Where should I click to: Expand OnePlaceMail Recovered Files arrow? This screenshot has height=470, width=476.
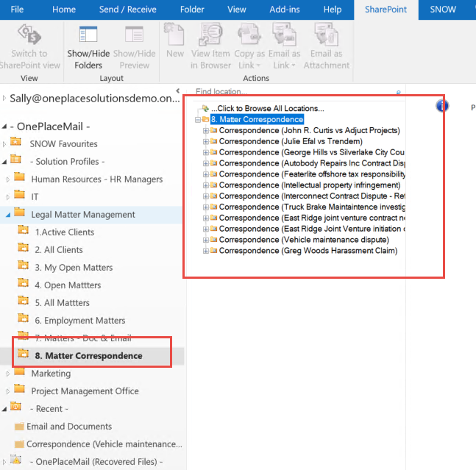pos(4,462)
